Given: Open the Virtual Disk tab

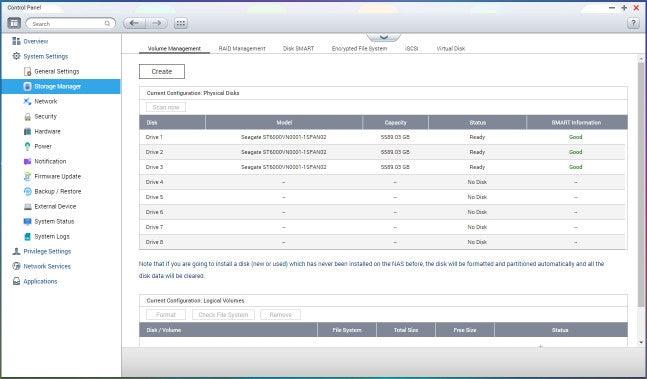Looking at the screenshot, I should coord(451,48).
